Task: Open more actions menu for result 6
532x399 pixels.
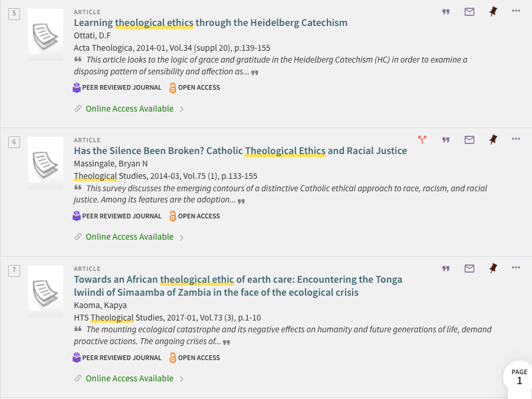Action: 516,139
